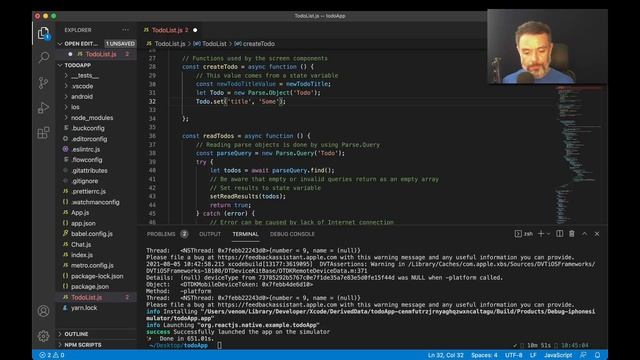
Task: Open Explorer more actions ellipsis
Action: [x=125, y=30]
